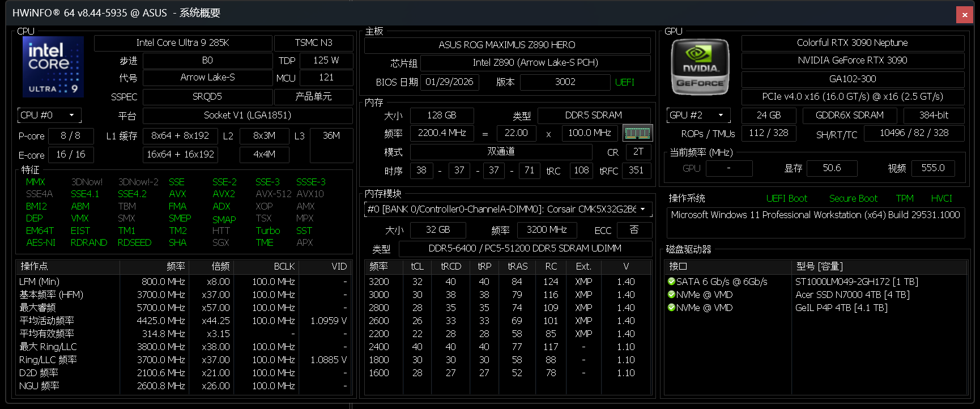980x409 pixels.
Task: Select the LFM (Min) operating point row
Action: (184, 282)
